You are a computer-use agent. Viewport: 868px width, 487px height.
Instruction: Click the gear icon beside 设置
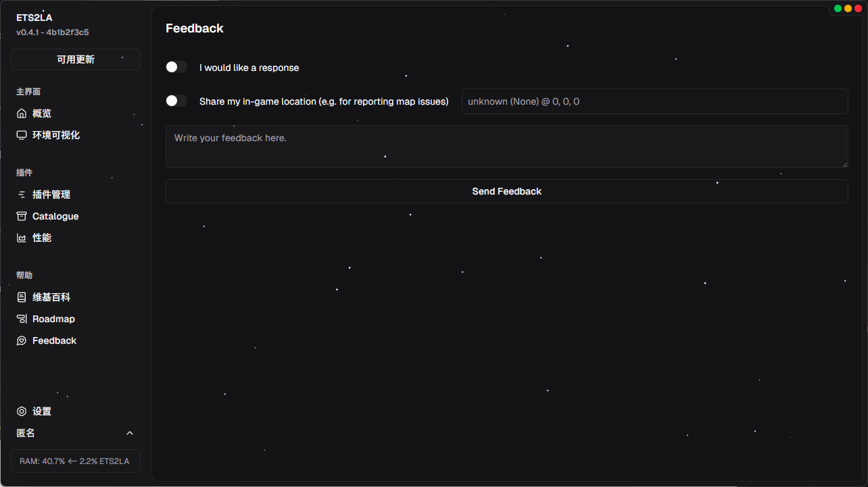[x=22, y=411]
